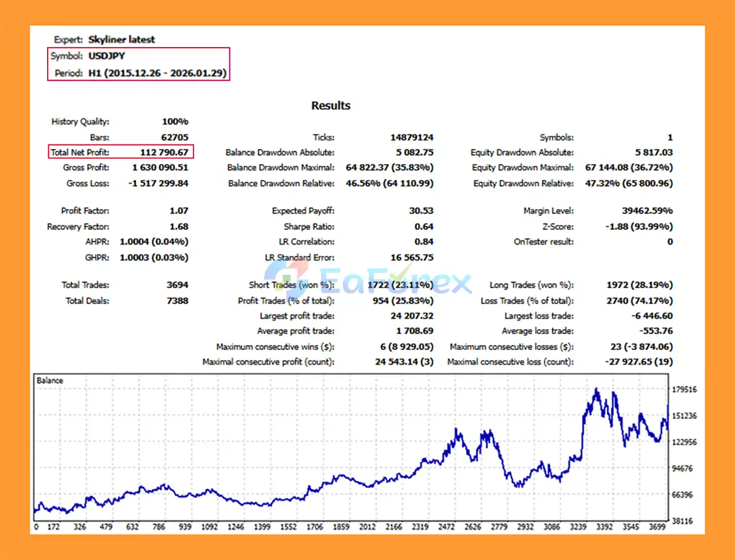The width and height of the screenshot is (735, 560).
Task: Select the Sharpe Ratio value 0.64
Action: pos(424,226)
